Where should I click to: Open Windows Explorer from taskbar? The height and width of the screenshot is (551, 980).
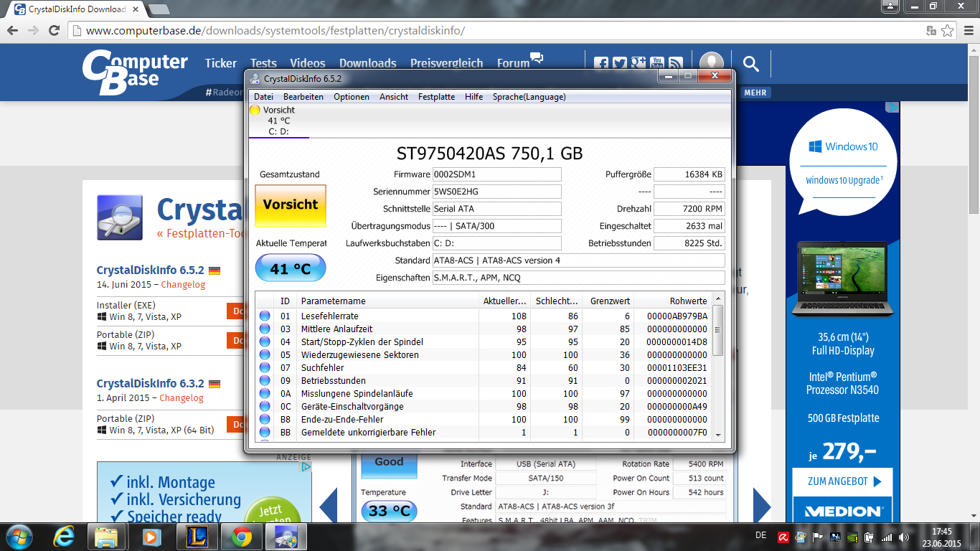[x=107, y=537]
